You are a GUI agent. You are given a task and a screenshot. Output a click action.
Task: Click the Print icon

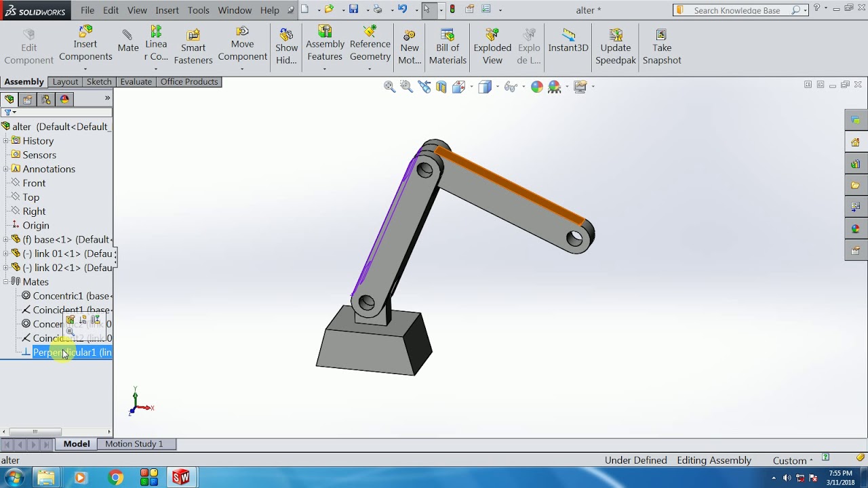[x=378, y=9]
